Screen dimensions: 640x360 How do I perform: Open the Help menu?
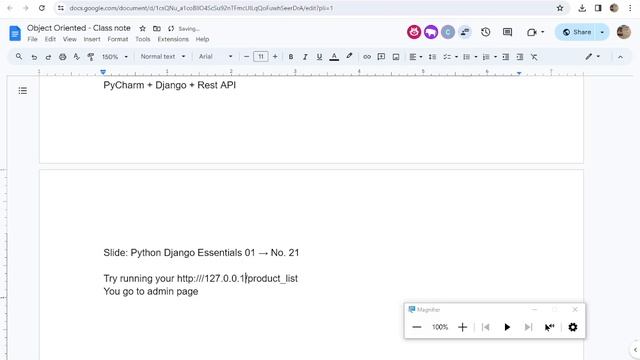(x=202, y=39)
